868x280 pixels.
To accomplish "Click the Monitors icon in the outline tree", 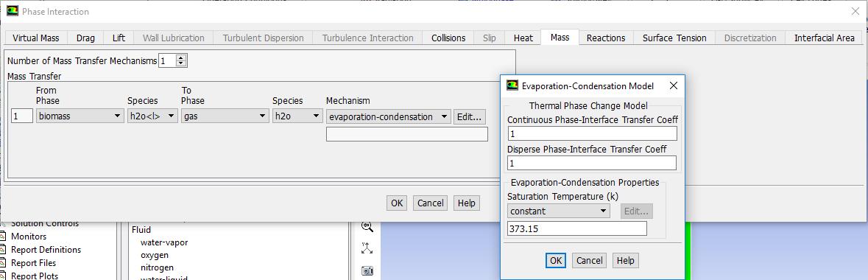I will (3, 237).
